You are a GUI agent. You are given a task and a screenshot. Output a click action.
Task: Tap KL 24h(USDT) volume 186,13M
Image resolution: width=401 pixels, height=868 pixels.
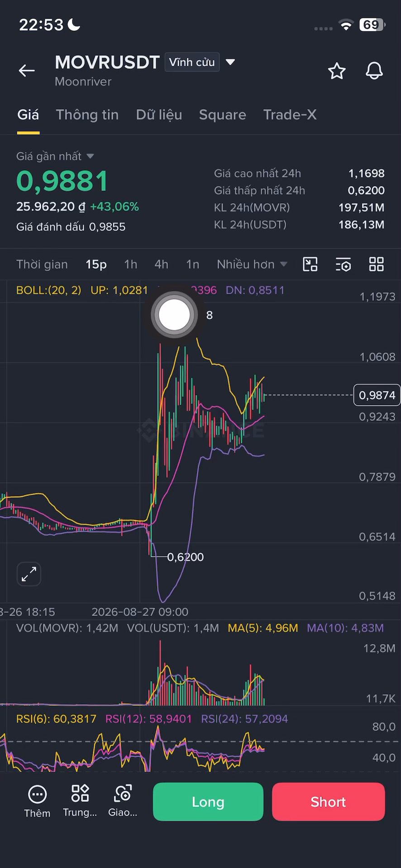362,225
